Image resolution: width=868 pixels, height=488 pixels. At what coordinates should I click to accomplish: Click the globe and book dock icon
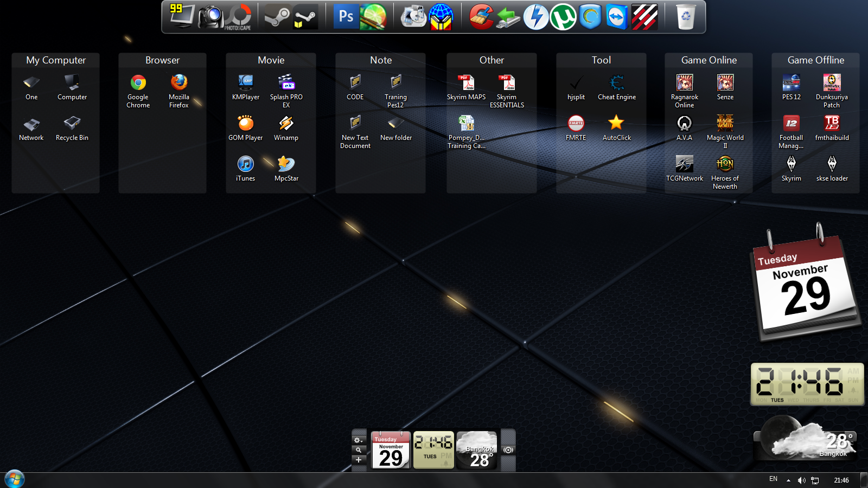point(441,17)
